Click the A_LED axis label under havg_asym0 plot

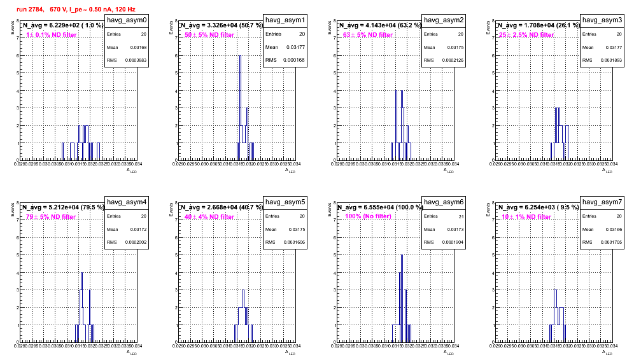(x=132, y=171)
